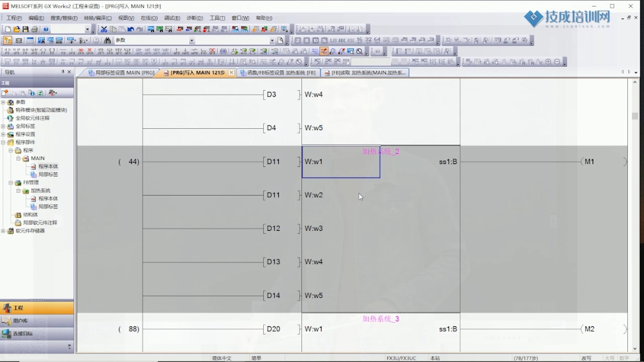Open the 连接目标 navigation pane button
The width and height of the screenshot is (644, 362).
click(37, 334)
